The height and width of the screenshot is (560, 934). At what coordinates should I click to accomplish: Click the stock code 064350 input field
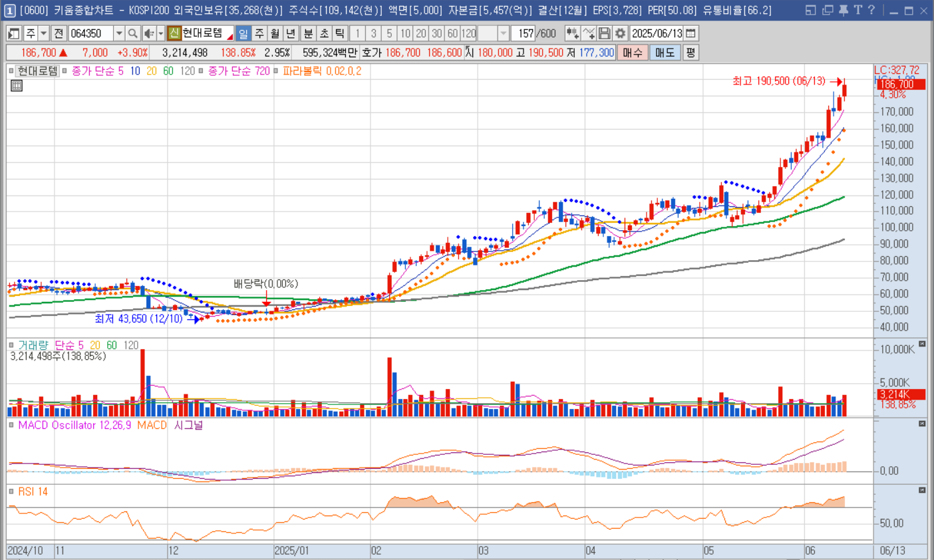(91, 33)
